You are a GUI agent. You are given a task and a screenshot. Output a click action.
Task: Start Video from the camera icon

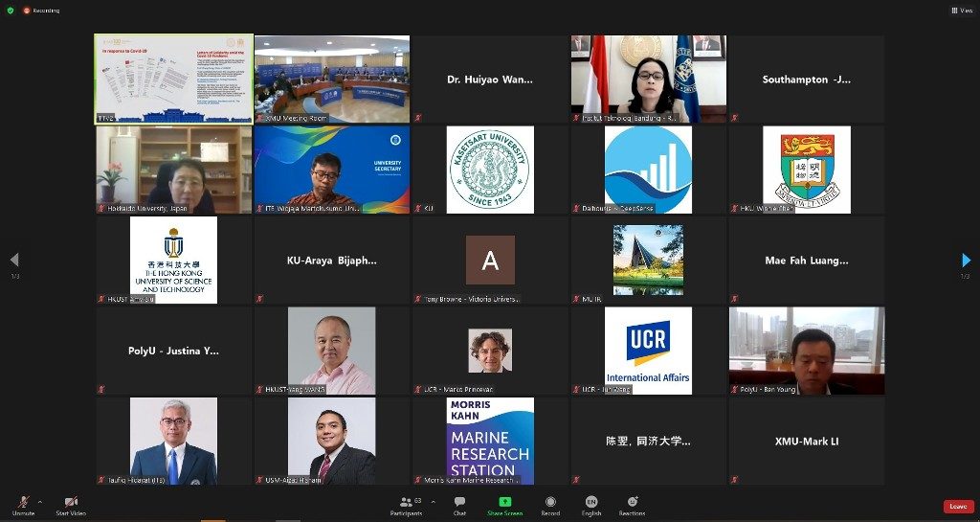[71, 504]
